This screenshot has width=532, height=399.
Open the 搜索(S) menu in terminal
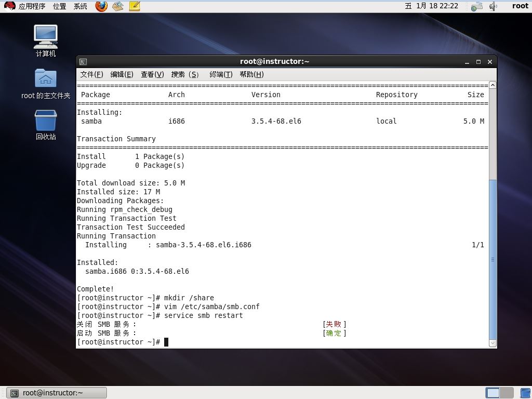tap(185, 74)
